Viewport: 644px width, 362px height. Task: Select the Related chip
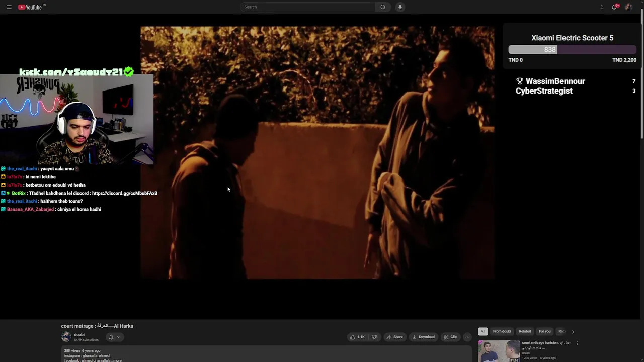[525, 331]
